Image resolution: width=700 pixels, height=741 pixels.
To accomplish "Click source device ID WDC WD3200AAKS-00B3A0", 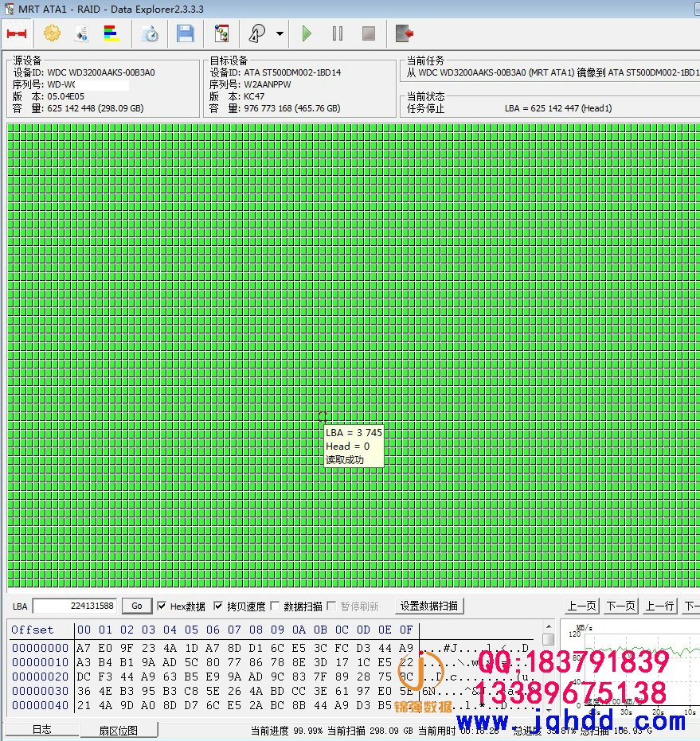I will click(101, 72).
